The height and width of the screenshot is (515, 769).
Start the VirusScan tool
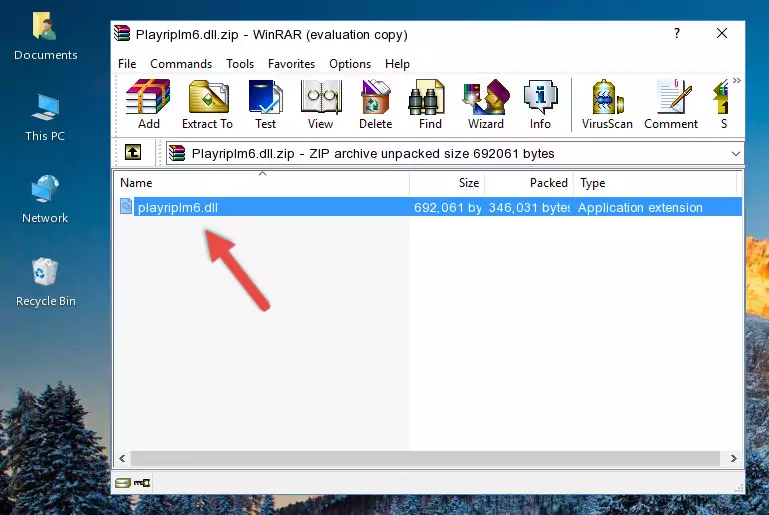point(607,104)
